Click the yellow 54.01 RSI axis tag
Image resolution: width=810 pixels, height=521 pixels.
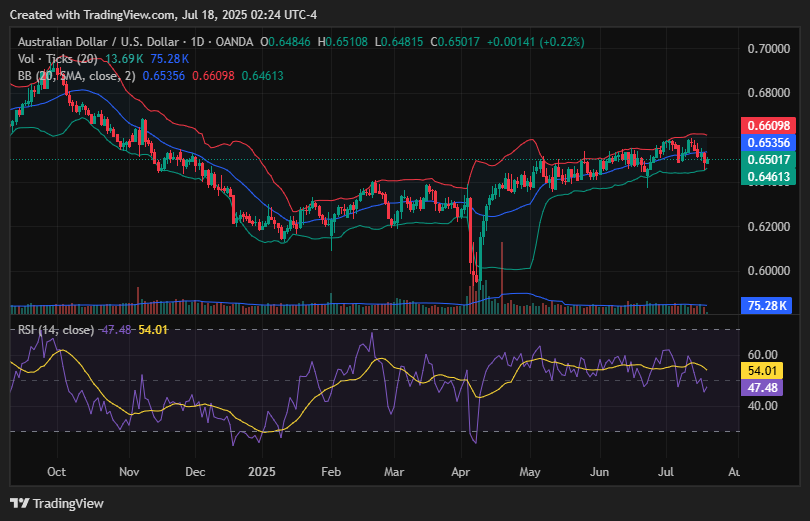tap(762, 371)
